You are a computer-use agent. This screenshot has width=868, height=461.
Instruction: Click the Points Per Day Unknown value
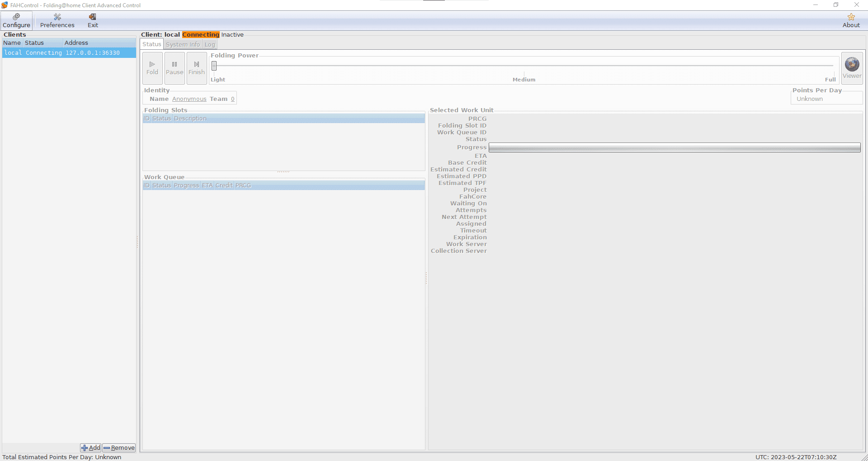tap(810, 99)
